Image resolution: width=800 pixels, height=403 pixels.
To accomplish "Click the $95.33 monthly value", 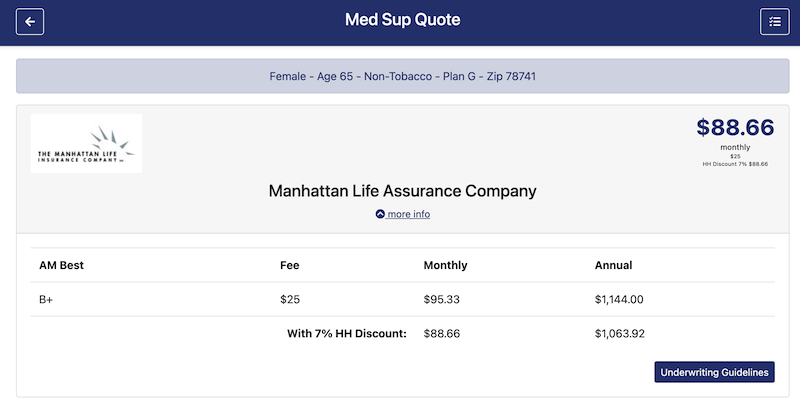I will tap(441, 299).
